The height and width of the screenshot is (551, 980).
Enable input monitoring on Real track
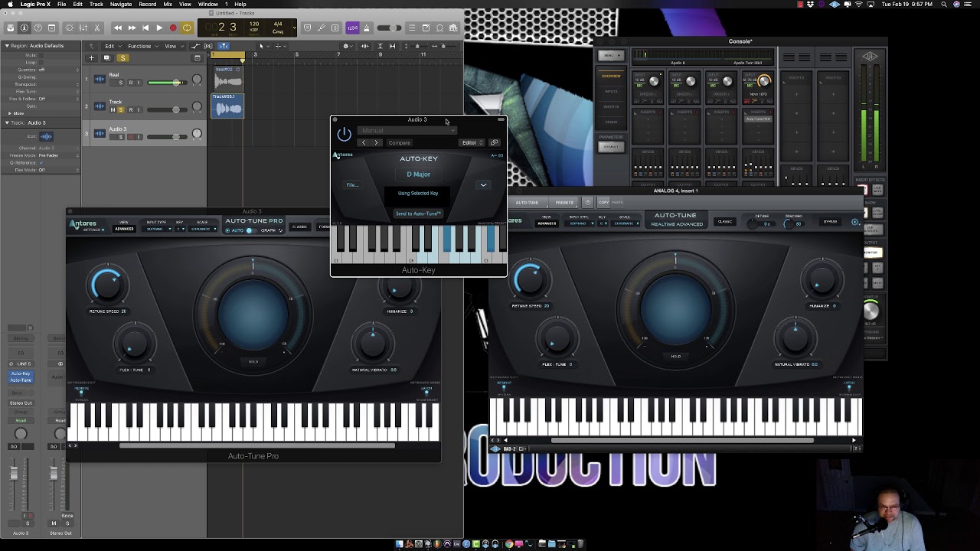click(139, 83)
